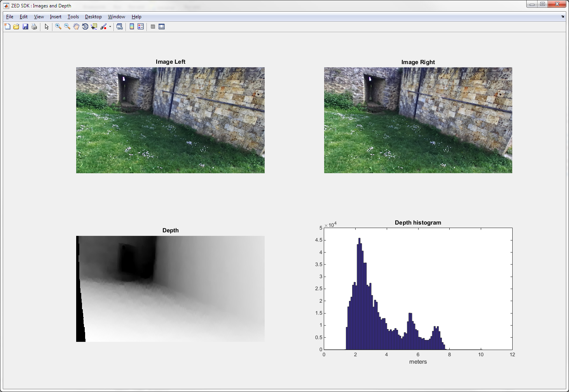This screenshot has height=392, width=569.
Task: Open a file from the toolbar
Action: [x=16, y=26]
